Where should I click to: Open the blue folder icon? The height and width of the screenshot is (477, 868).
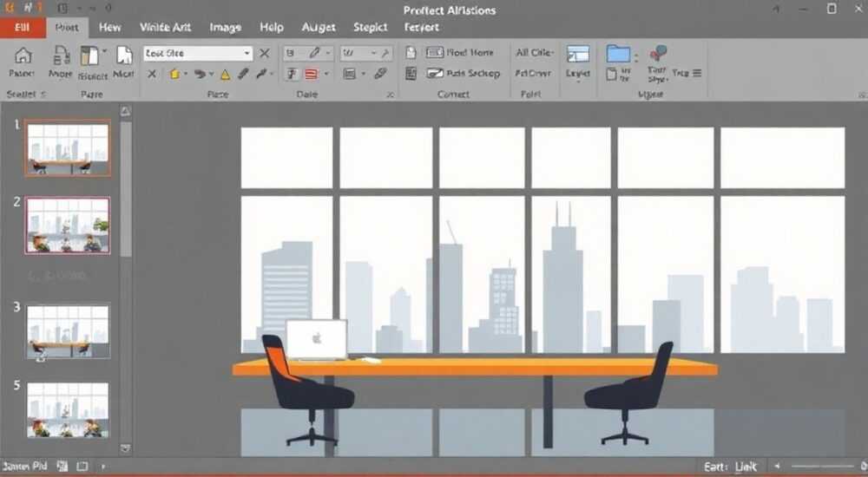(x=618, y=54)
